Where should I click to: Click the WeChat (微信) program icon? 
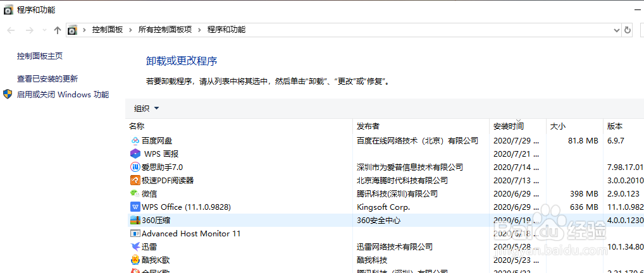tap(135, 193)
